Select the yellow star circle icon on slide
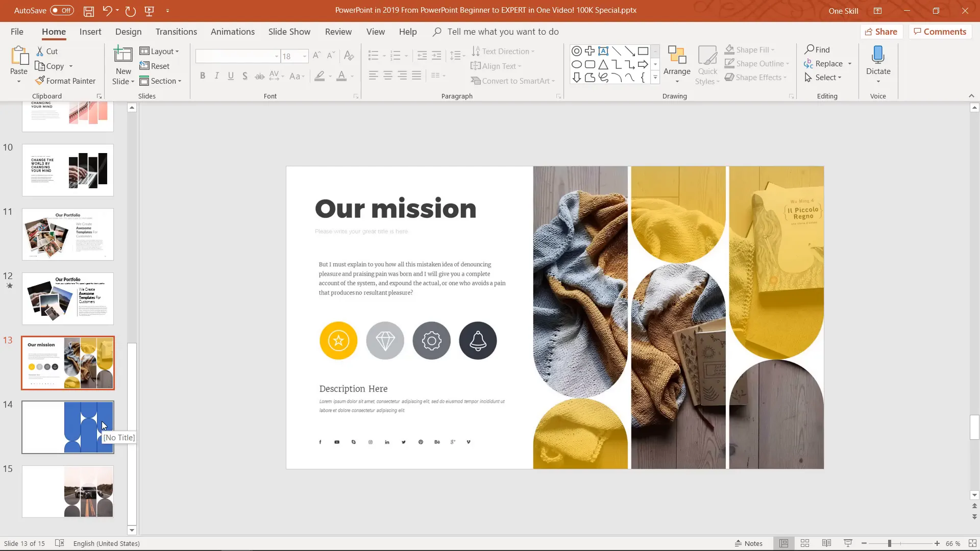980x551 pixels. pos(338,340)
